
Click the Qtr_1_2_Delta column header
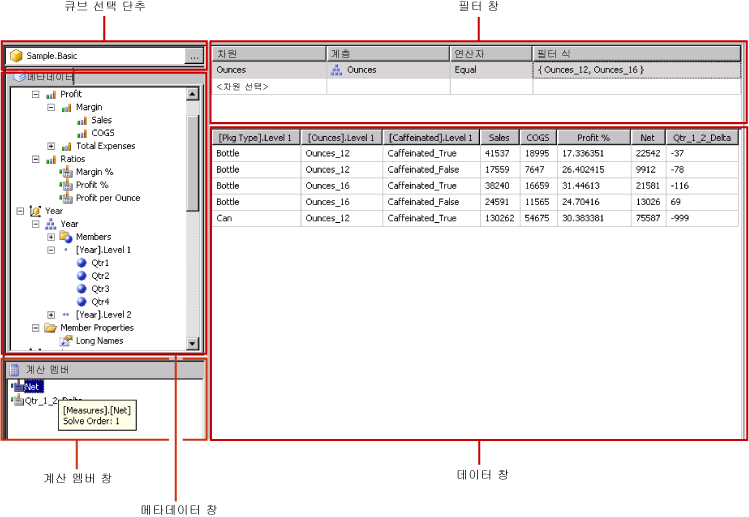[x=702, y=138]
